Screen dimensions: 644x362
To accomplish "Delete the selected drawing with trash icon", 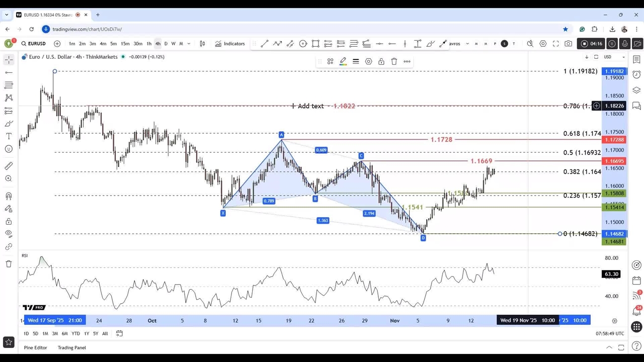I will coord(394,61).
